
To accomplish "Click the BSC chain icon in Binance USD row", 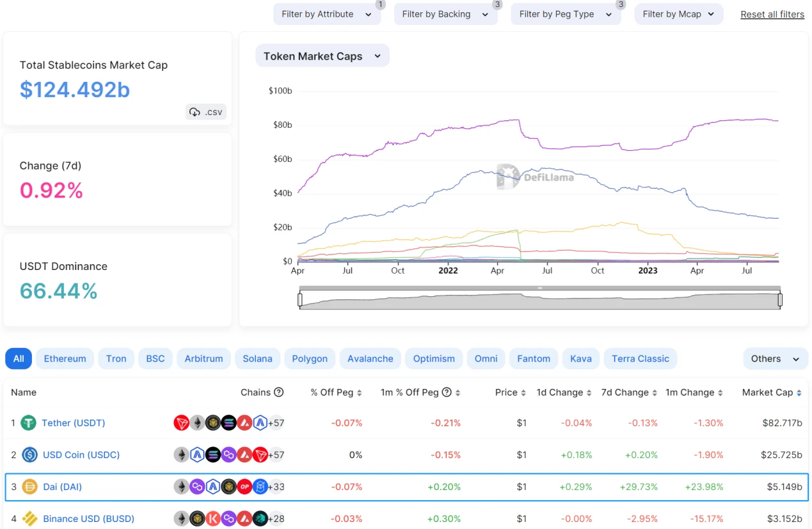I will coord(197,519).
